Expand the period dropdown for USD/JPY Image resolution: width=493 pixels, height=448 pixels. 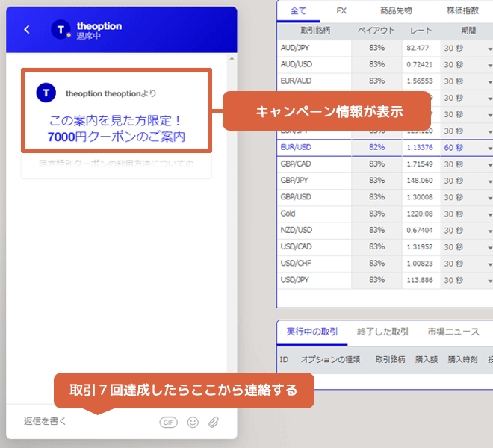[x=489, y=281]
